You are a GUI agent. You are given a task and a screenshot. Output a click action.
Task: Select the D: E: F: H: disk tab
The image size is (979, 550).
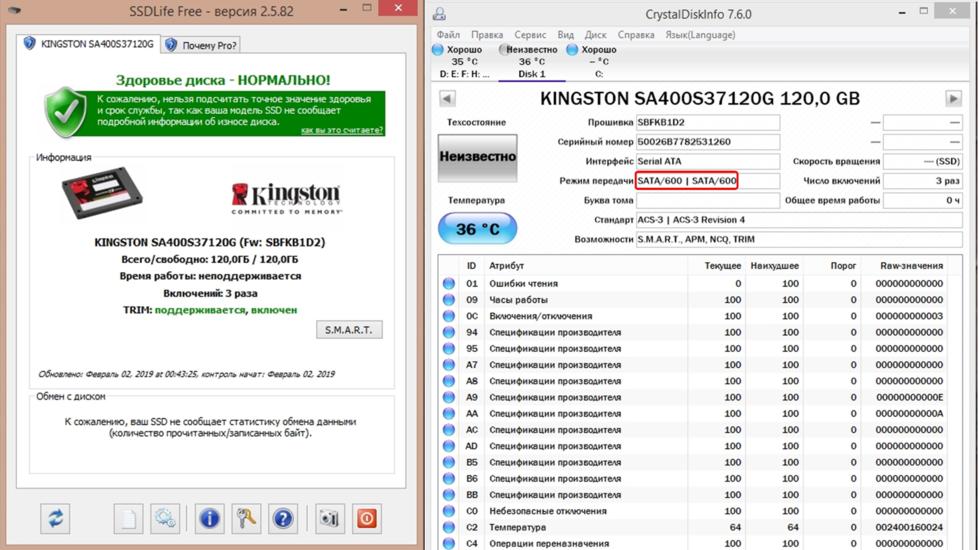click(464, 61)
